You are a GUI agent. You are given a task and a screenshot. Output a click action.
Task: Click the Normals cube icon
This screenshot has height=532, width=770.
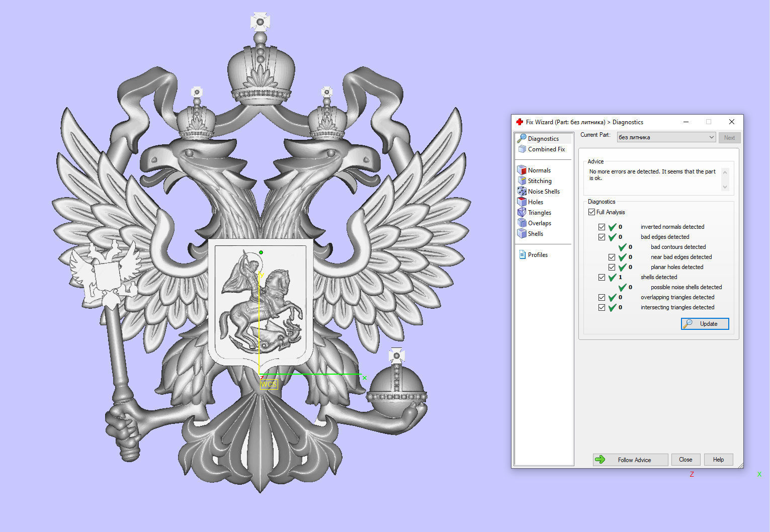[x=522, y=170]
